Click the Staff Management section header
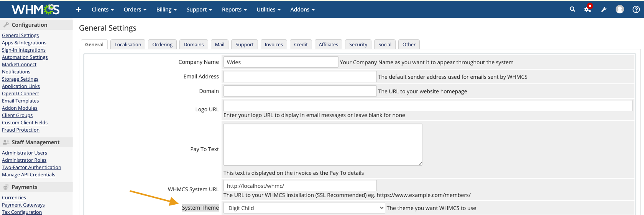Screen dimensions: 644x215 coord(36,142)
